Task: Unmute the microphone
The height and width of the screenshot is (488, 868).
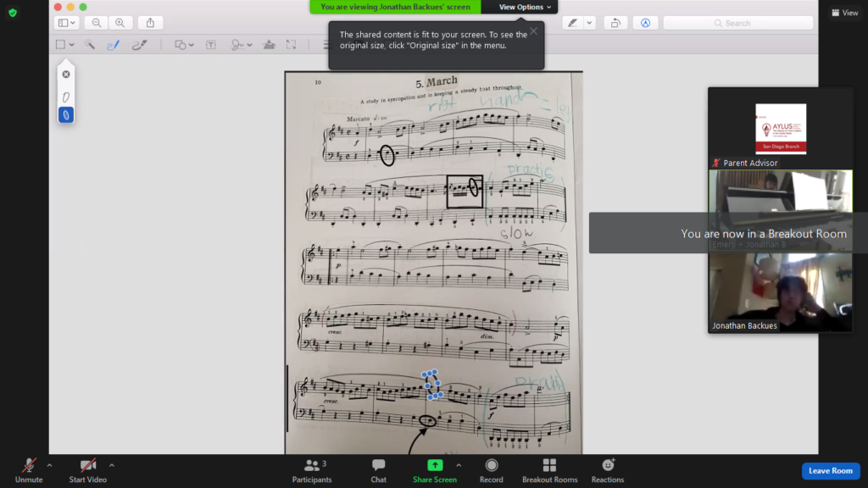Action: [29, 471]
